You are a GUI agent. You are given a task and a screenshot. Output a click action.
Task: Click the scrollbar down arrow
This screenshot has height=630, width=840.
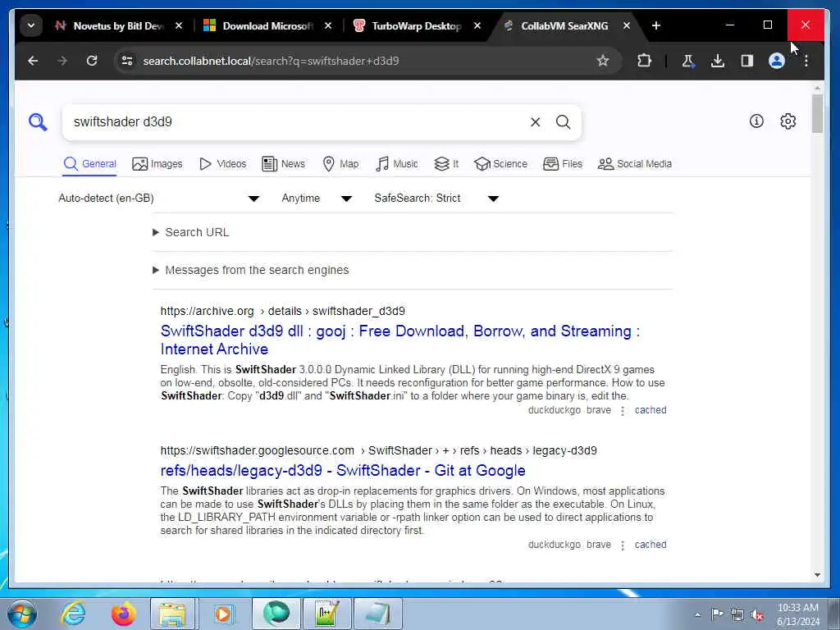[x=817, y=575]
